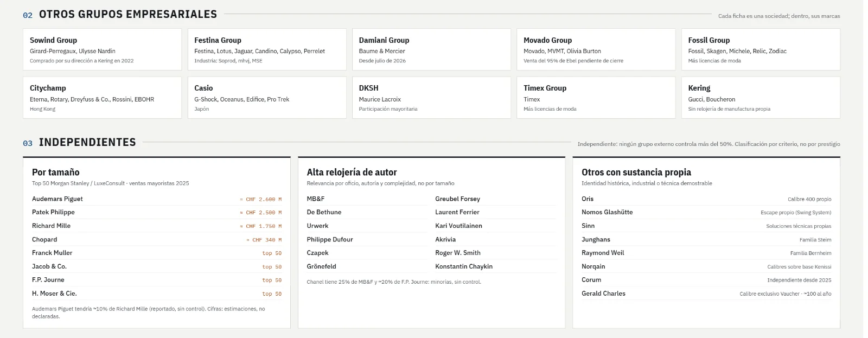Click the 'CHF 2.600 M' value
Screen dimensions: 868x338
[x=261, y=199]
